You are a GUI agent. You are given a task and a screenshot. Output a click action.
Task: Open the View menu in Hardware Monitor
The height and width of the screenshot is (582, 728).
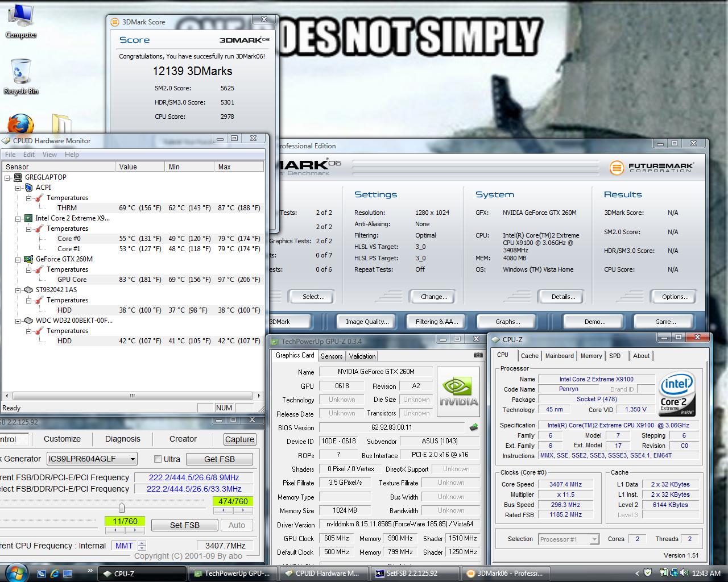pos(49,155)
